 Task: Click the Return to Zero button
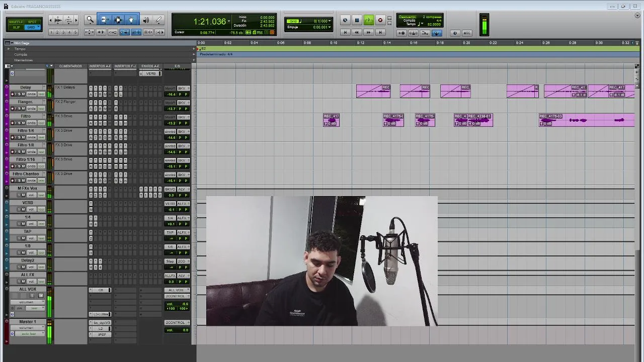pyautogui.click(x=345, y=32)
